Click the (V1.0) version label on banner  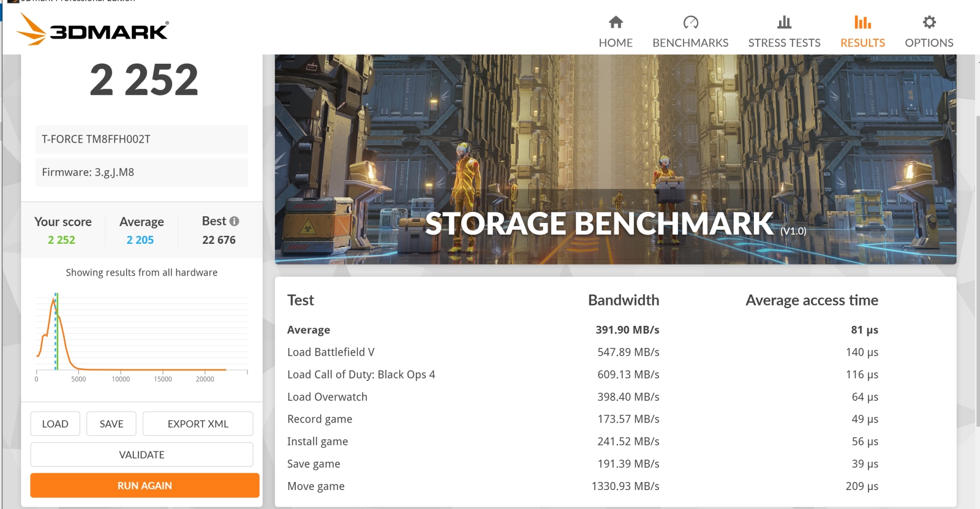pyautogui.click(x=793, y=231)
